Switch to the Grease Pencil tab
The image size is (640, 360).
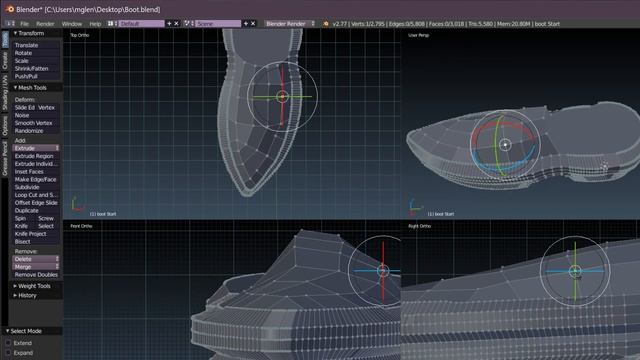coord(4,158)
